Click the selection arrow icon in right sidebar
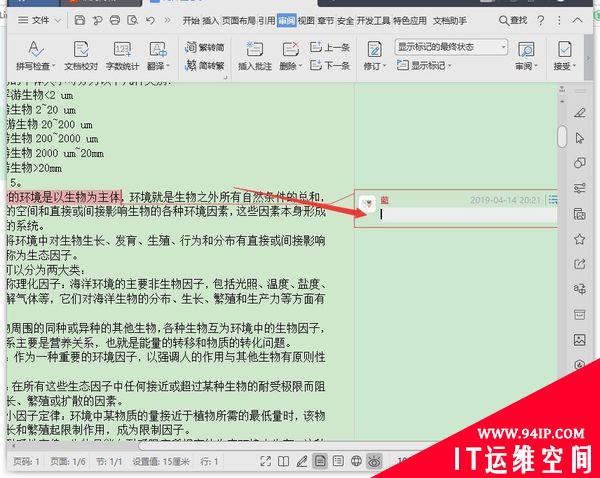The height and width of the screenshot is (478, 600). [579, 138]
